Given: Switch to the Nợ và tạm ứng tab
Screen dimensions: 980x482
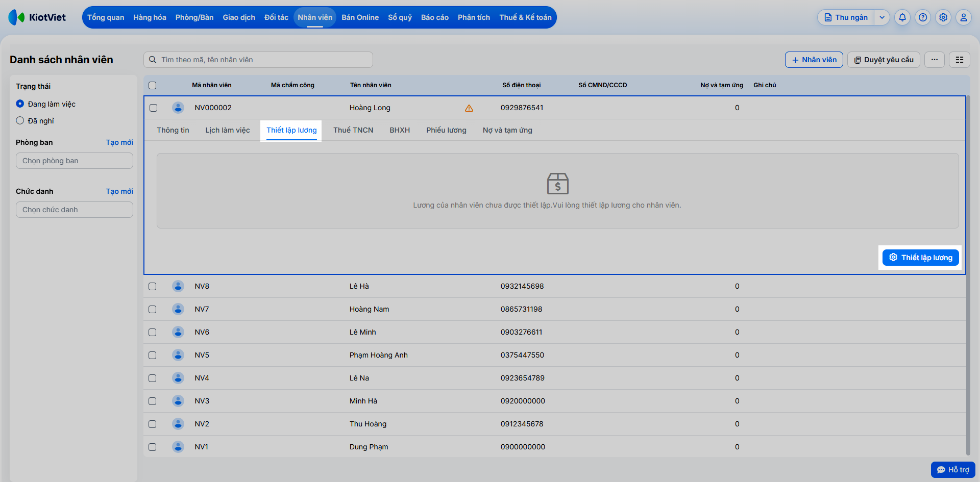Looking at the screenshot, I should click(x=507, y=130).
